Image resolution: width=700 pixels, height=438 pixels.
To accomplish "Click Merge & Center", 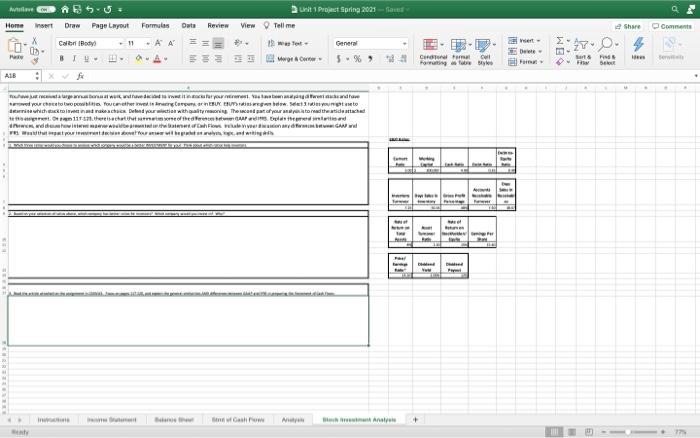I will 294,58.
